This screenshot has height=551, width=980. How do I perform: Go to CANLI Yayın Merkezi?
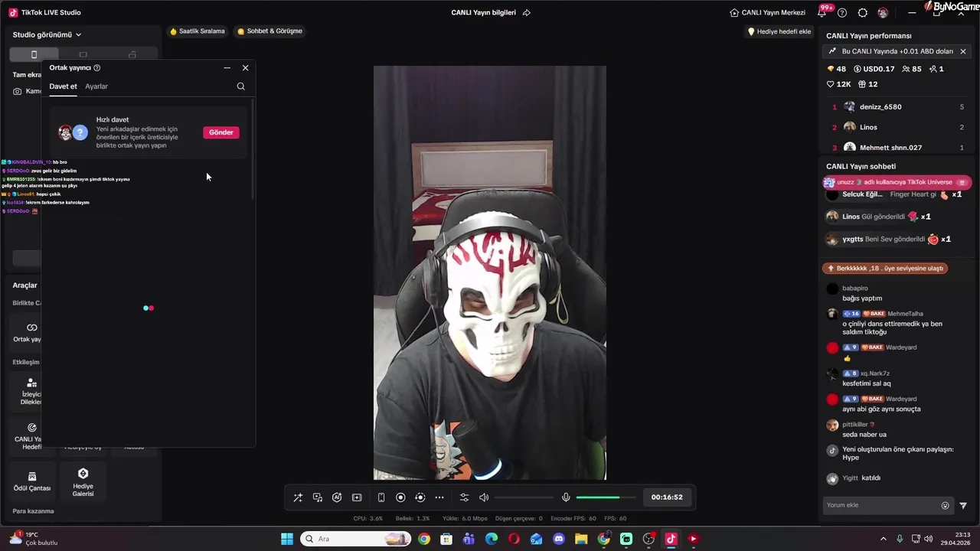[768, 12]
